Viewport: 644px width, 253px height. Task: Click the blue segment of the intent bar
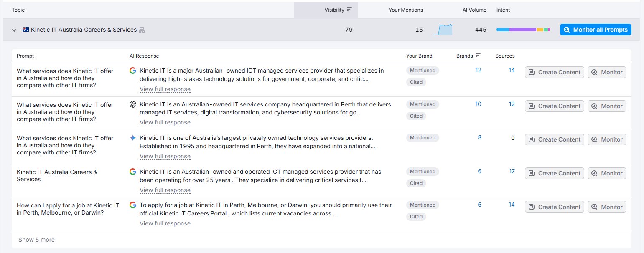[503, 30]
